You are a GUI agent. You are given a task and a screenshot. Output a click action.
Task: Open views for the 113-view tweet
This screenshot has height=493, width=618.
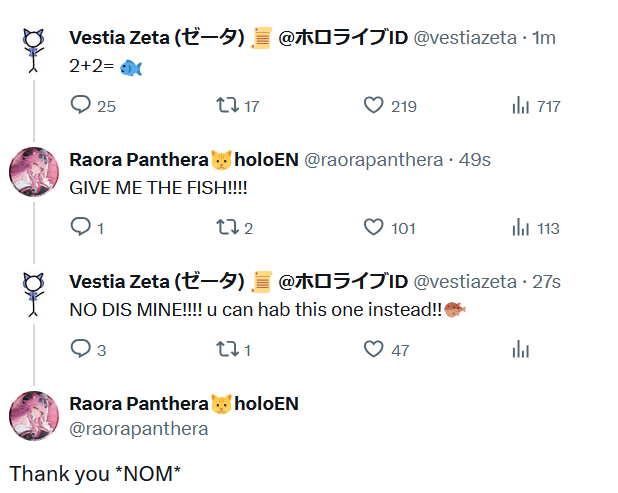[x=520, y=227]
